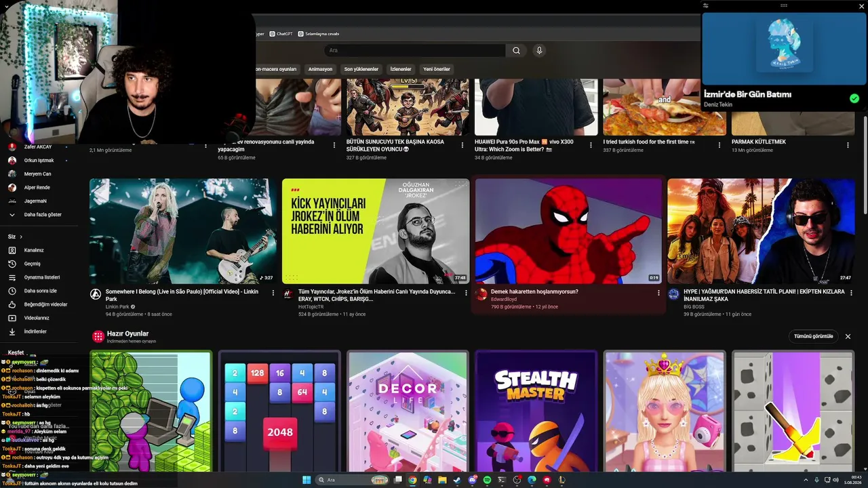Viewport: 868px width, 488px height.
Task: Open more options for HYPE Yağmur video
Action: coord(851,293)
